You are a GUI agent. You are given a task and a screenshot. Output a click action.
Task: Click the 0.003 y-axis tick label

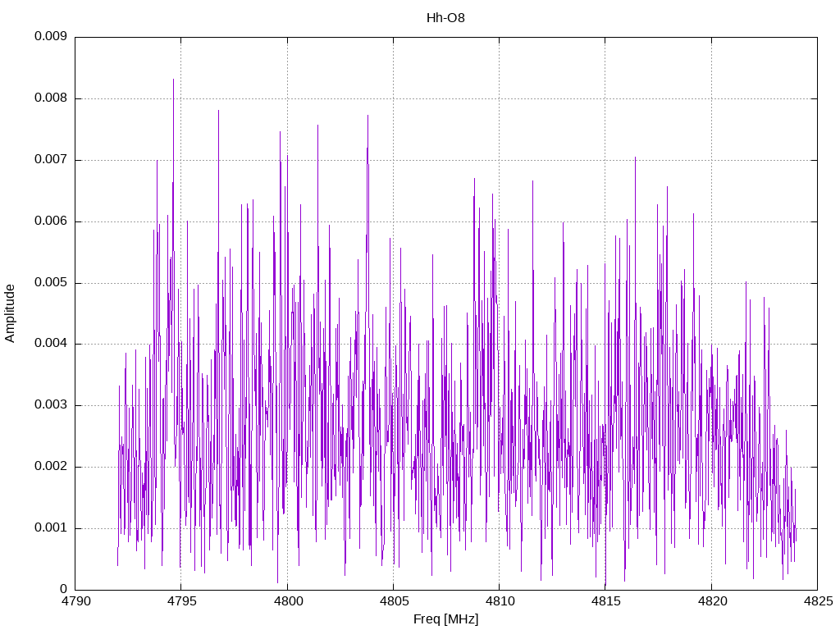pyautogui.click(x=51, y=405)
